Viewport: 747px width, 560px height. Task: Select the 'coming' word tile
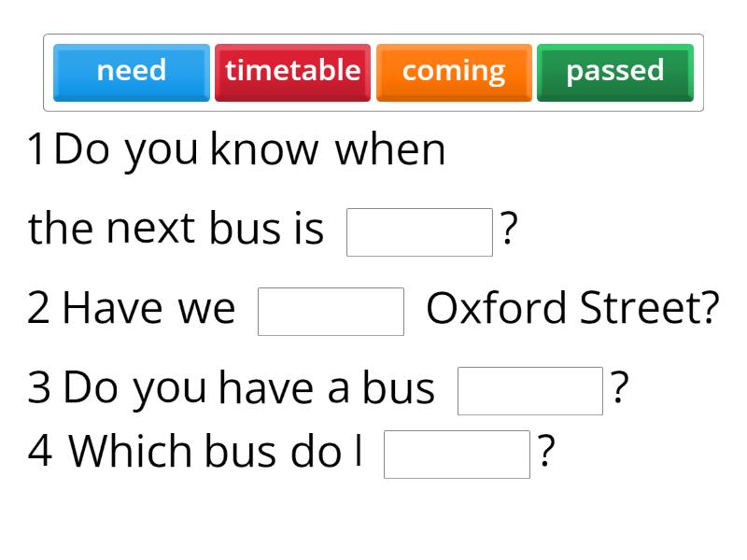(453, 70)
